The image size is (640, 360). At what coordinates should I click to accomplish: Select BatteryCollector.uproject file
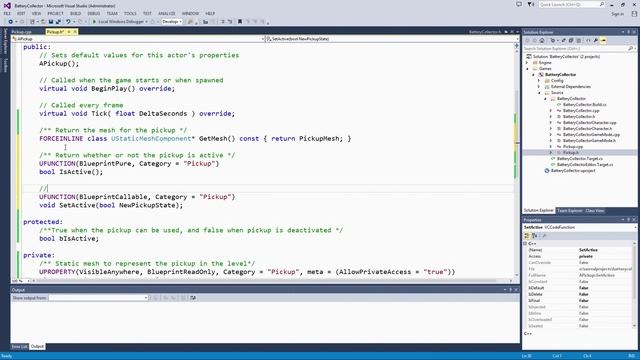pyautogui.click(x=573, y=171)
